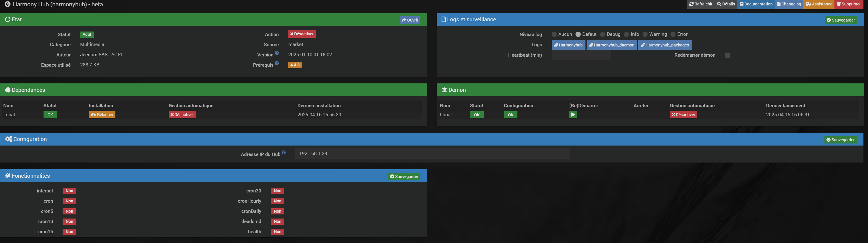The image size is (868, 243).
Task: Toggle the interact Non badge
Action: pos(69,191)
